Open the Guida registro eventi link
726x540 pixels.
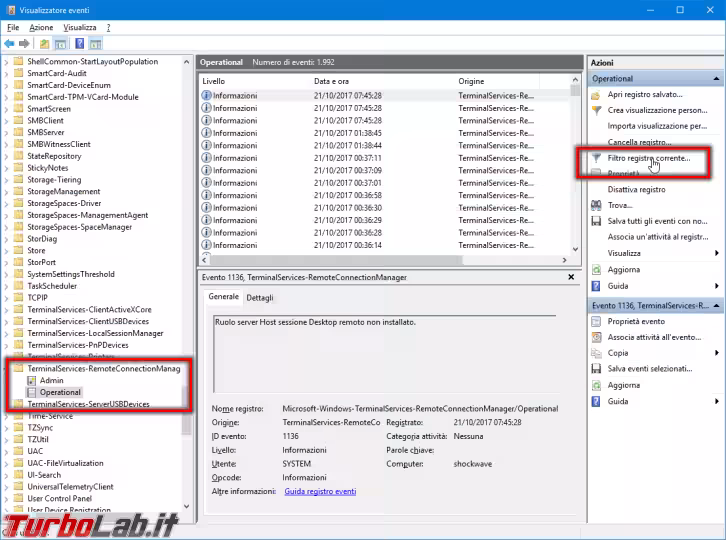click(x=320, y=491)
